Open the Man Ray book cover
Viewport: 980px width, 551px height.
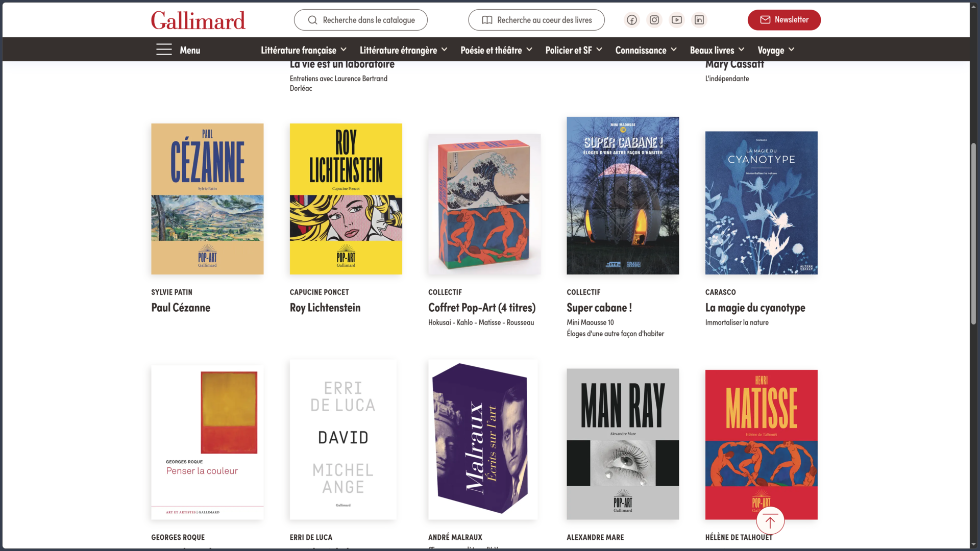tap(623, 444)
